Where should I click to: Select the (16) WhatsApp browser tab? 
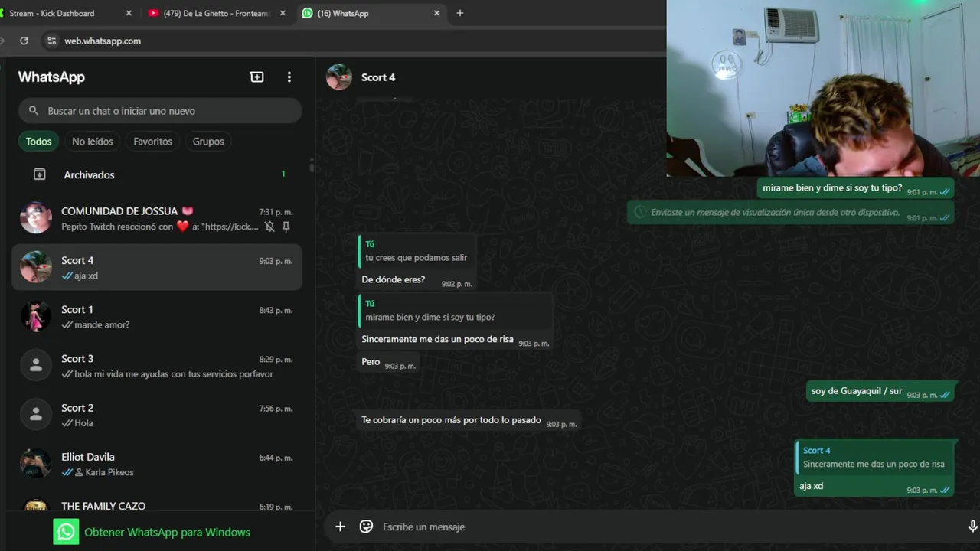(371, 13)
